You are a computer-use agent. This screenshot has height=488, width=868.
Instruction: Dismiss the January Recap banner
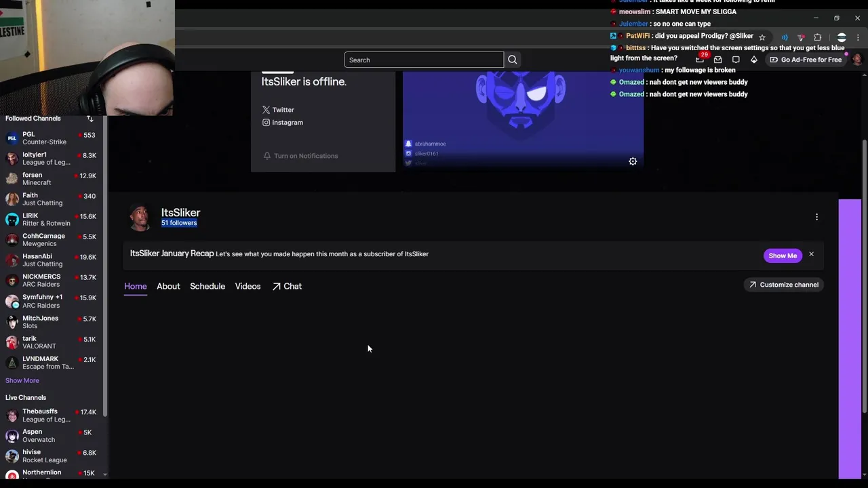click(x=811, y=255)
